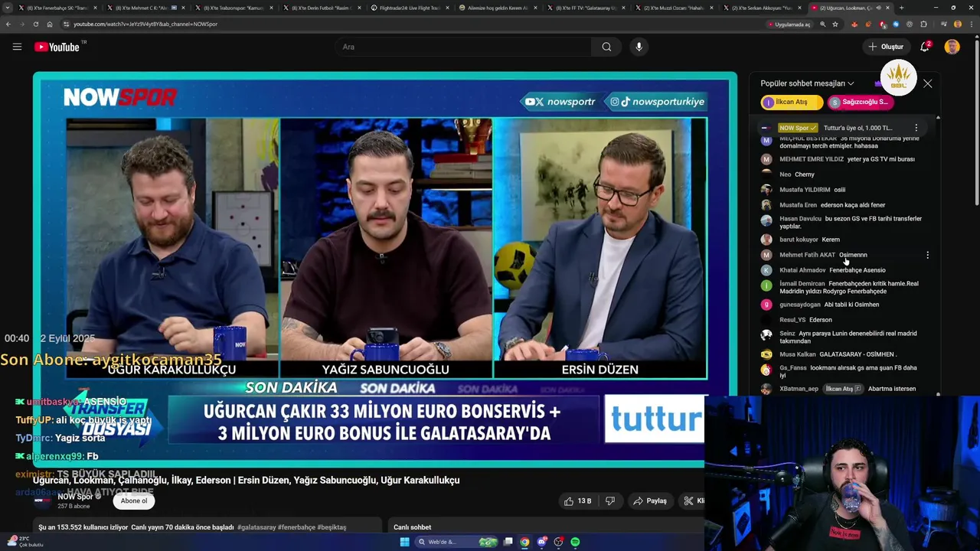Image resolution: width=980 pixels, height=551 pixels.
Task: Open the YouTube hamburger guide menu
Action: (x=17, y=47)
